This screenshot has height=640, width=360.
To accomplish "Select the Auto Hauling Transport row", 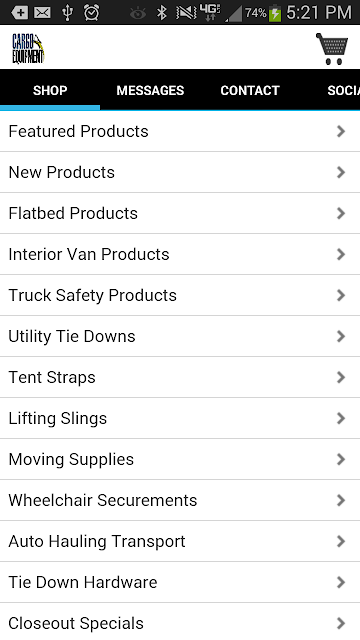I will point(180,541).
